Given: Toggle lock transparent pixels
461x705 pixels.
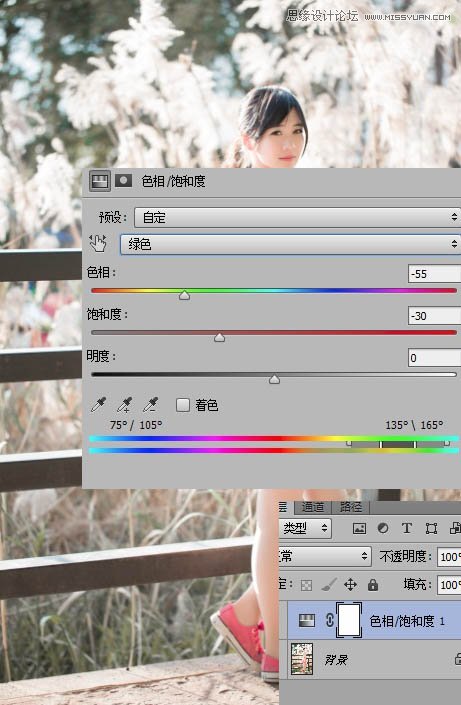Looking at the screenshot, I should [x=306, y=585].
